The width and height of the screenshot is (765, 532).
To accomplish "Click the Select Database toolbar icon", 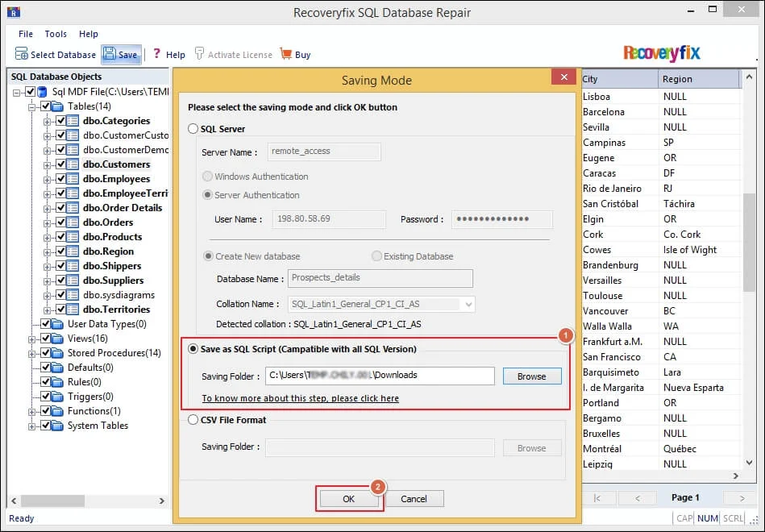I will point(22,54).
